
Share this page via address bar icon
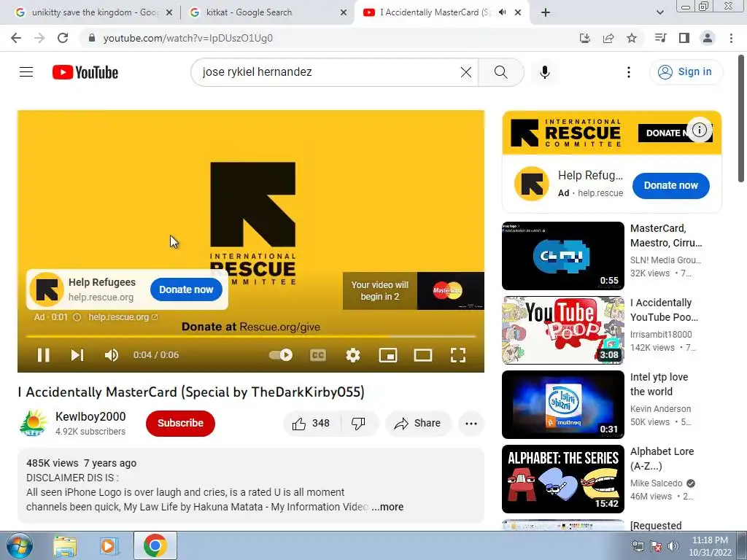tap(608, 38)
